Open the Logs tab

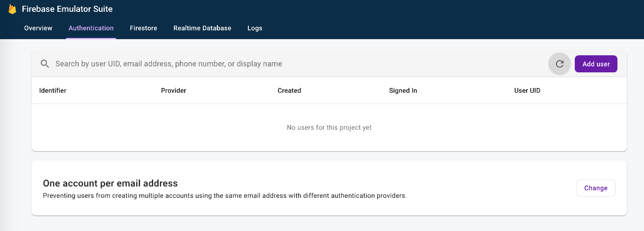point(255,28)
